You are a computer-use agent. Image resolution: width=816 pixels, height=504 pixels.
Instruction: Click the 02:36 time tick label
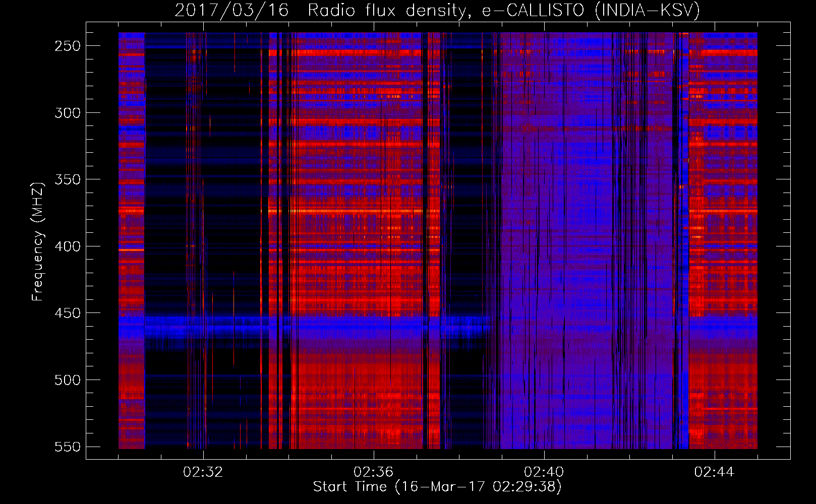[374, 472]
